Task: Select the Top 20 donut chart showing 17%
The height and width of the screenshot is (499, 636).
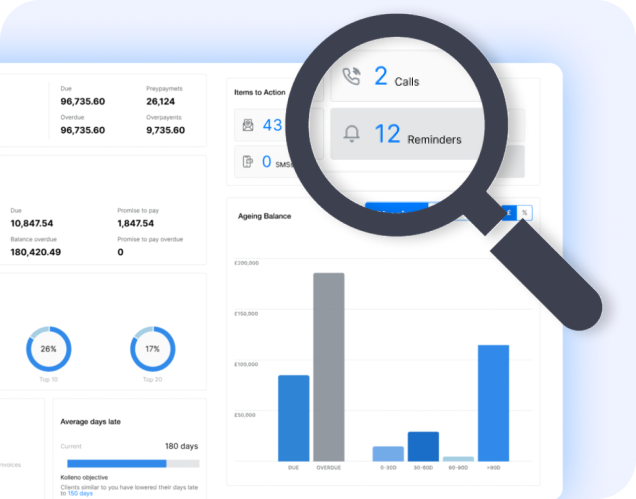Action: click(152, 348)
